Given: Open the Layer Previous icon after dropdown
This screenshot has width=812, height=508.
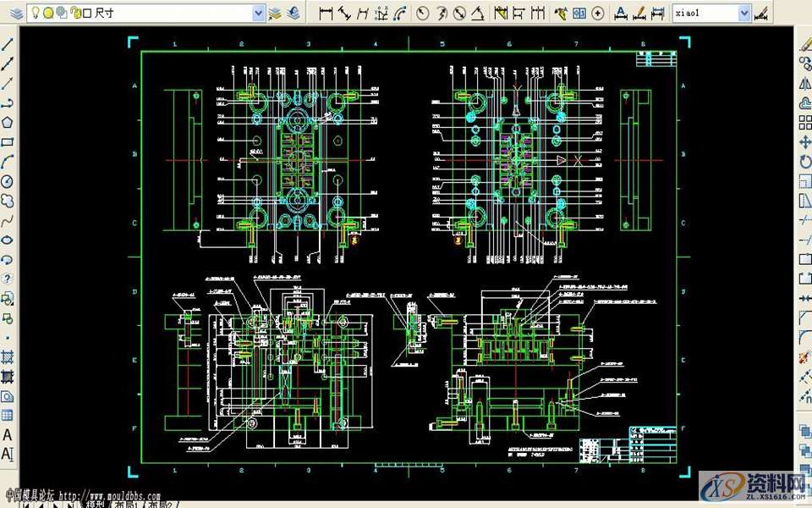Looking at the screenshot, I should click(x=293, y=13).
